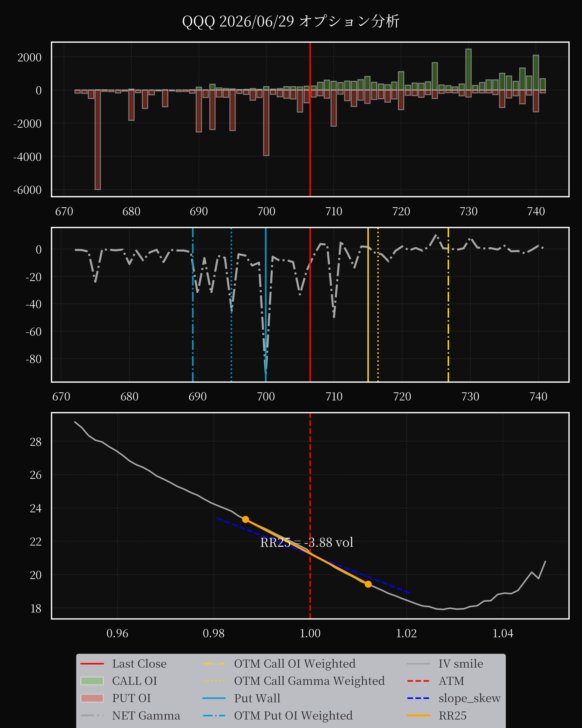Click the 700 x-axis label under OI chart

266,211
